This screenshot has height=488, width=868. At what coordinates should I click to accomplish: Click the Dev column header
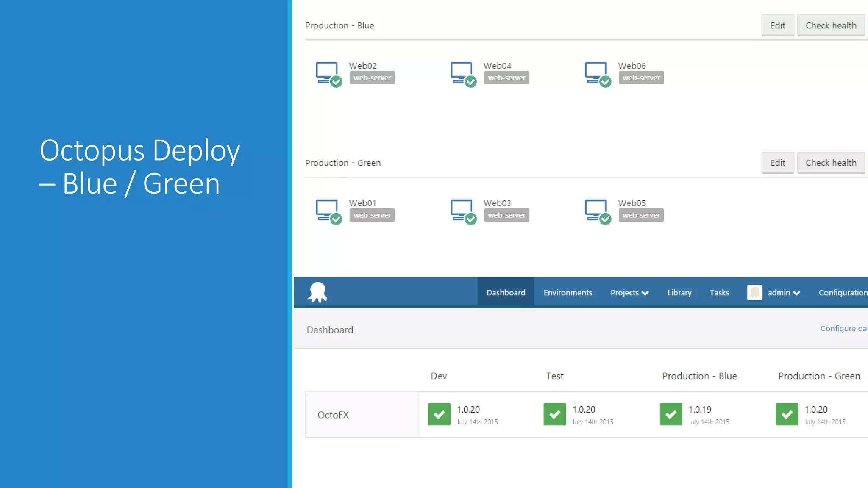(x=439, y=376)
